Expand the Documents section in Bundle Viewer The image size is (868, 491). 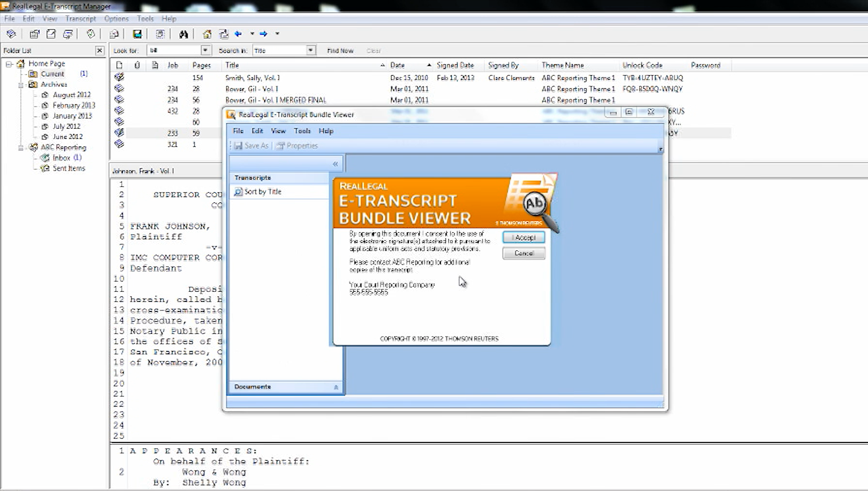pyautogui.click(x=336, y=387)
